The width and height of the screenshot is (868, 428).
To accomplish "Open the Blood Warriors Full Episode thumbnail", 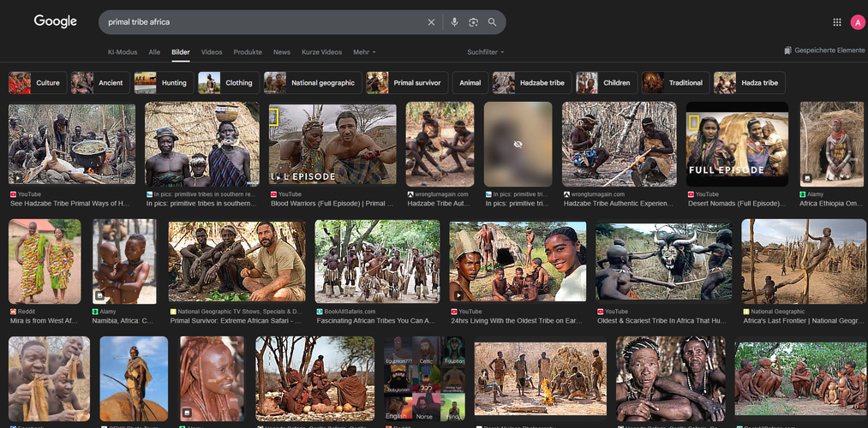I will click(x=332, y=145).
